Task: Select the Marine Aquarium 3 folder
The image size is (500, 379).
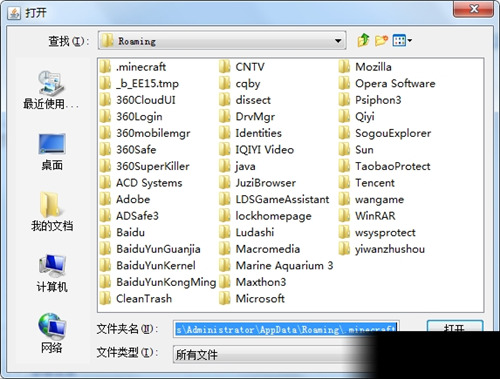Action: [276, 265]
